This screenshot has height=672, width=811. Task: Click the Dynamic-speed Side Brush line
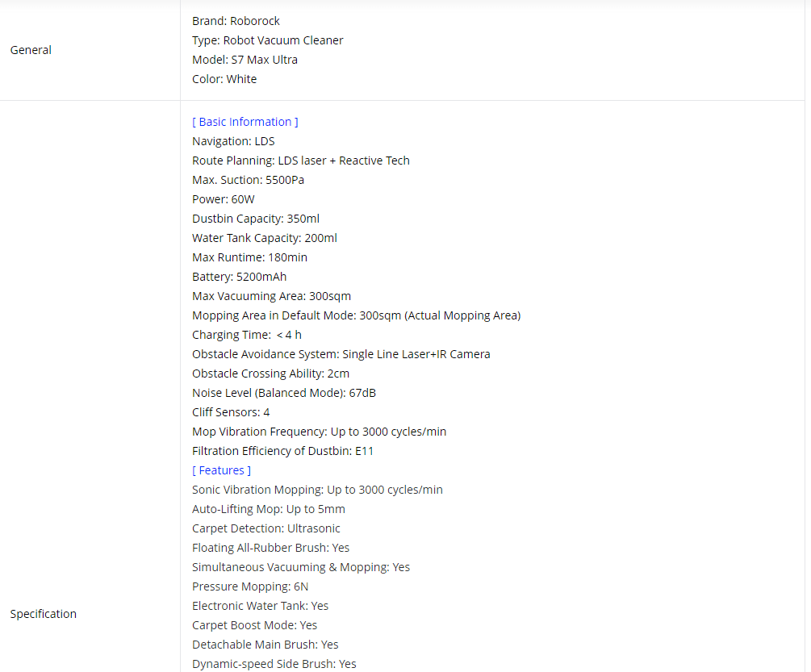[x=274, y=664]
